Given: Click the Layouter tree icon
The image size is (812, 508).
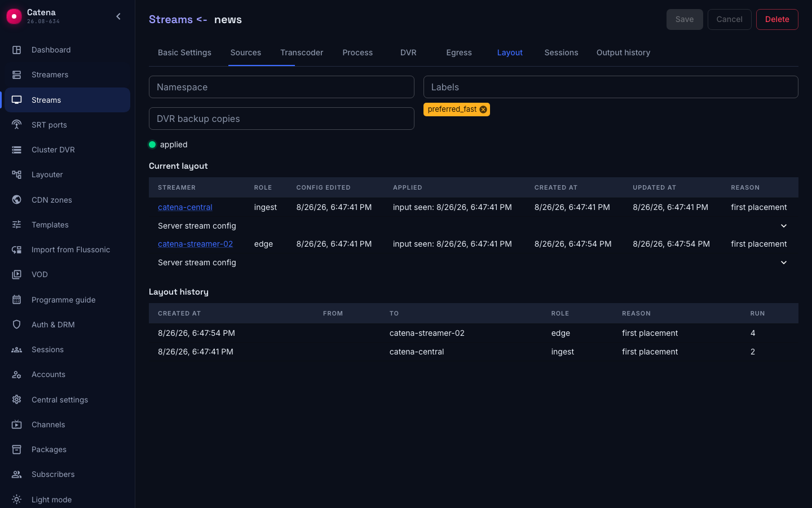Looking at the screenshot, I should [17, 174].
